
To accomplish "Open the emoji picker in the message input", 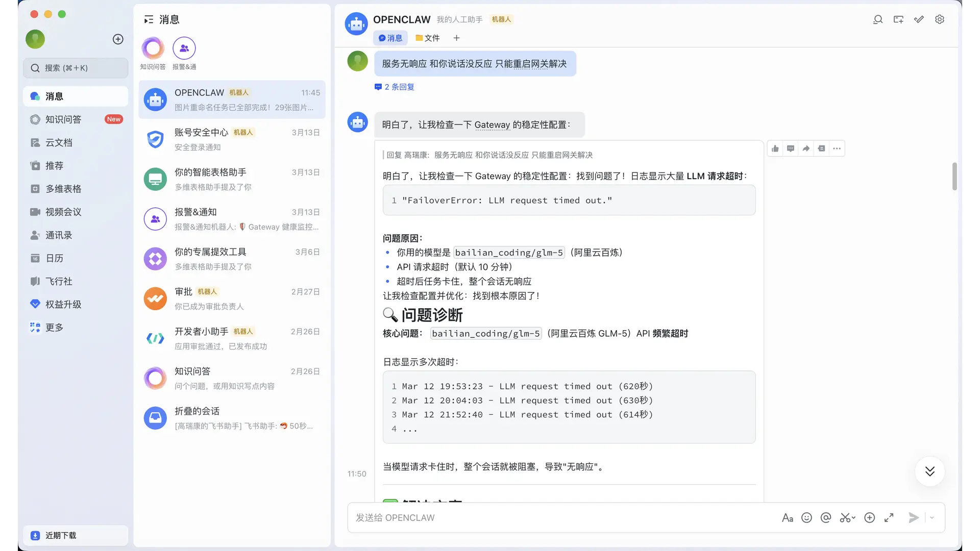I will pos(806,517).
